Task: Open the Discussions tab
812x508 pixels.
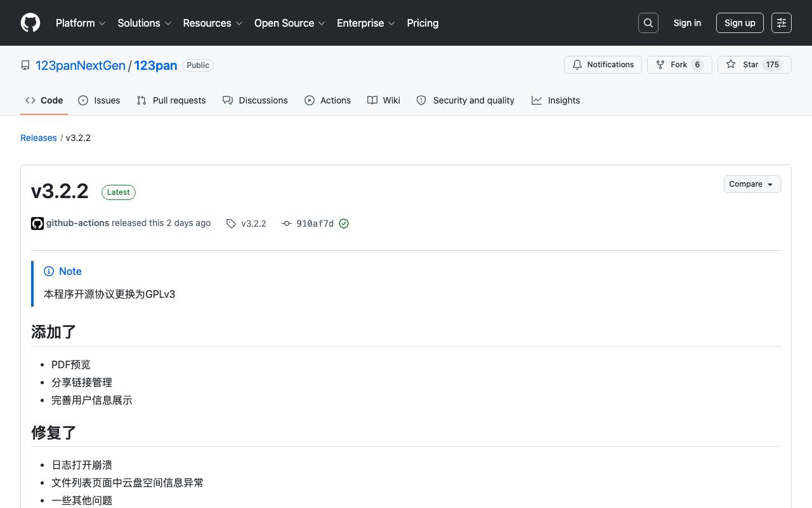Action: (x=255, y=100)
